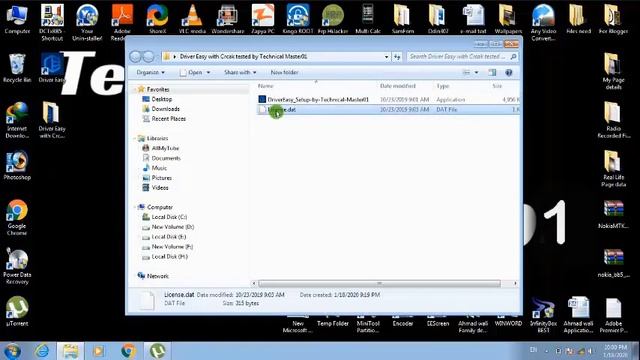Image resolution: width=640 pixels, height=360 pixels.
Task: Collapse the Libraries tree section
Action: click(x=135, y=138)
